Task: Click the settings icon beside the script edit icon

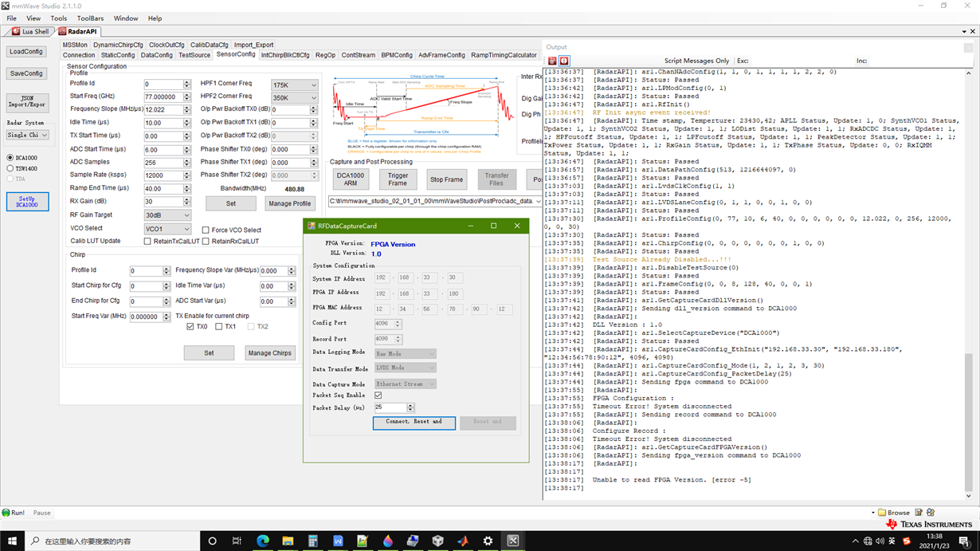Action: pyautogui.click(x=931, y=513)
